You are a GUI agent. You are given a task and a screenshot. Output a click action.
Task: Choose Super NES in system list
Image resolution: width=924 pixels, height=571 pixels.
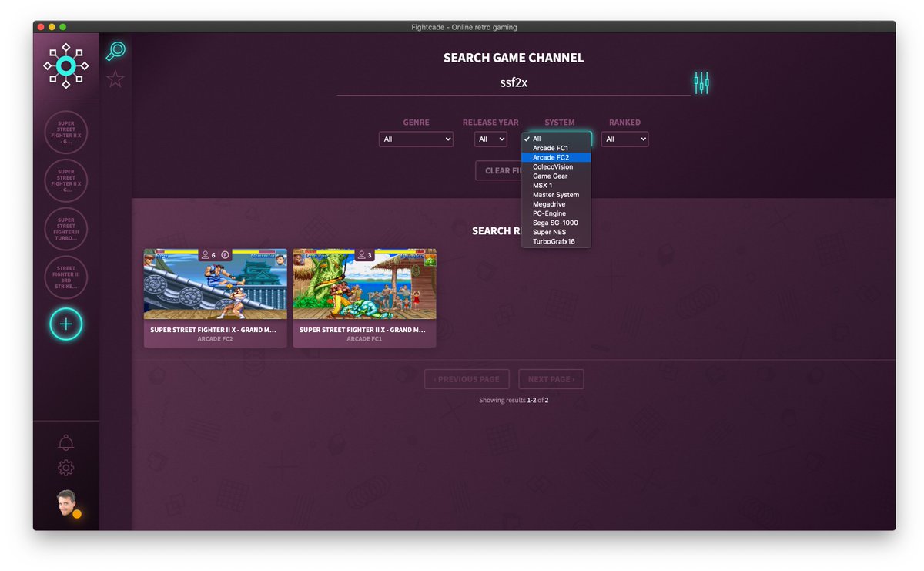click(x=549, y=232)
